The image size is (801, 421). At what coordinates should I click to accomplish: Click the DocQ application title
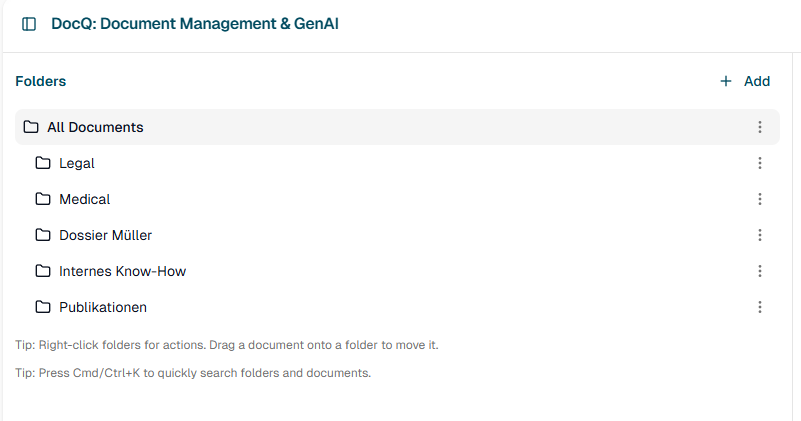195,23
